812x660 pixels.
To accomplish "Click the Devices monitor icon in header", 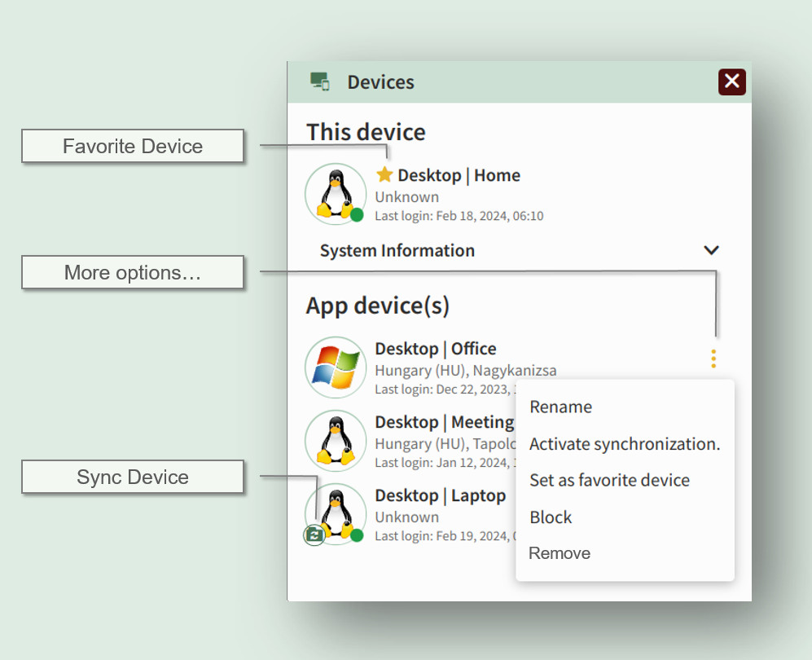I will tap(320, 81).
